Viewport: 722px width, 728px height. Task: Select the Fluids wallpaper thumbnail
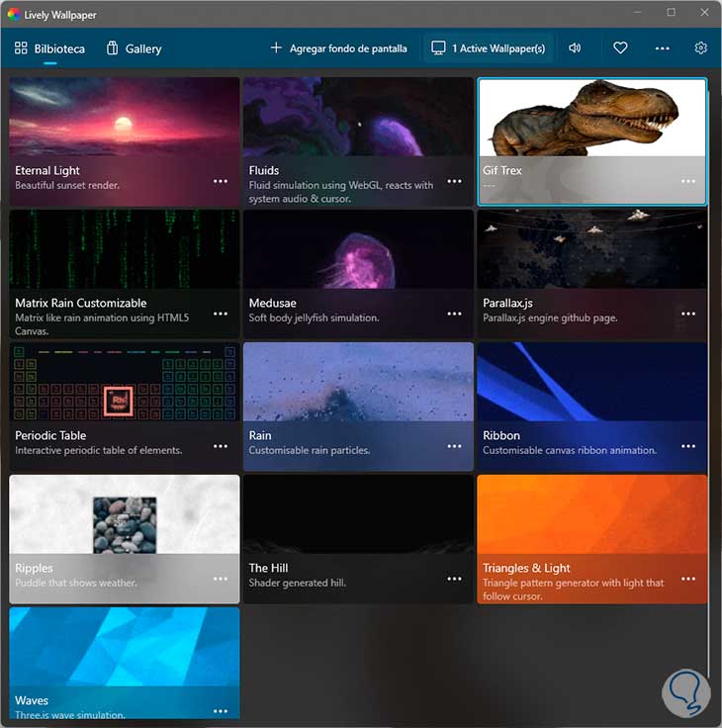[x=358, y=117]
